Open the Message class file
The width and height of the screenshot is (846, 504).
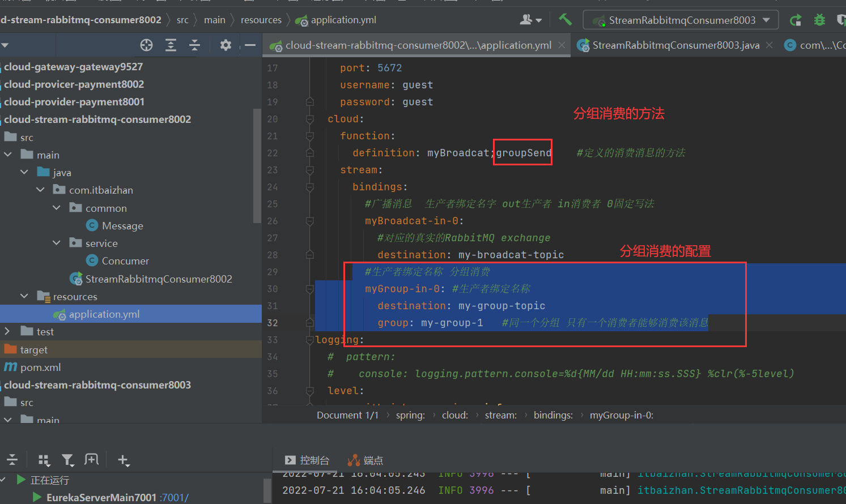(x=115, y=225)
